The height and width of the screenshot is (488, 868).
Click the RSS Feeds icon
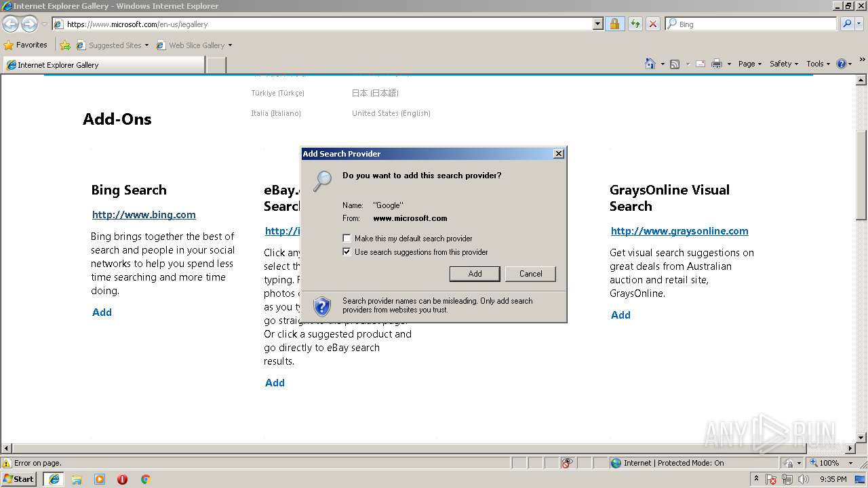click(675, 64)
